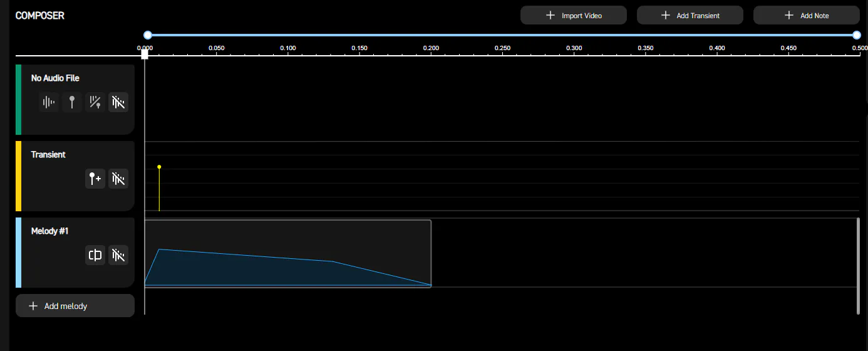Click the 0.400 mark on the time ruler
The image size is (868, 351).
coord(717,48)
